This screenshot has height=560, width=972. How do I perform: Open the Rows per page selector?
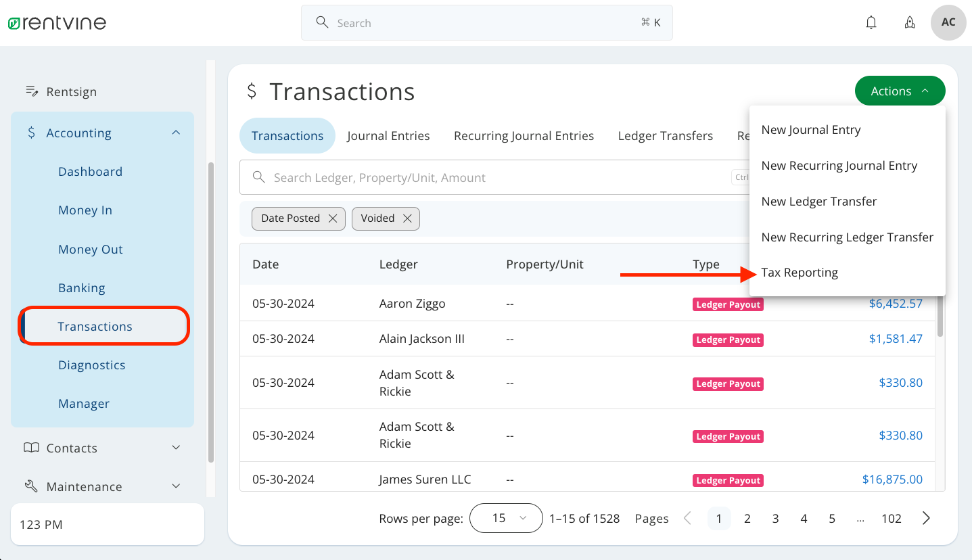pos(506,518)
